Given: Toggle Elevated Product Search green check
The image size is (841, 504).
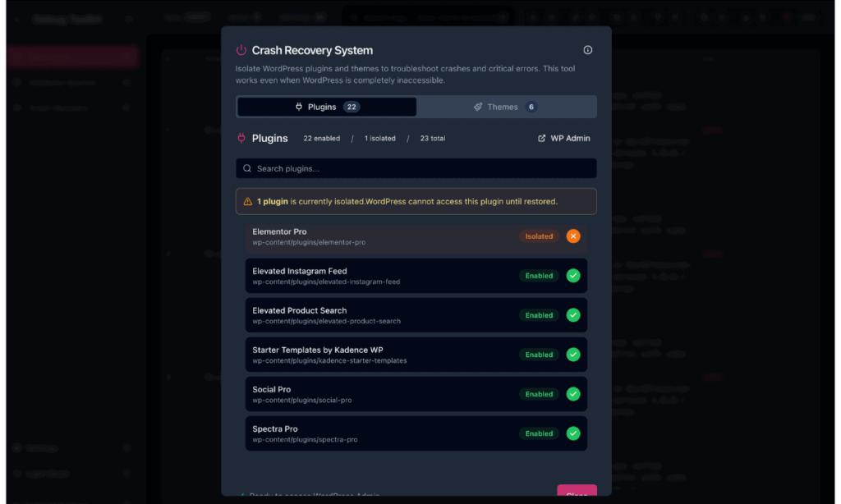Looking at the screenshot, I should [x=573, y=314].
